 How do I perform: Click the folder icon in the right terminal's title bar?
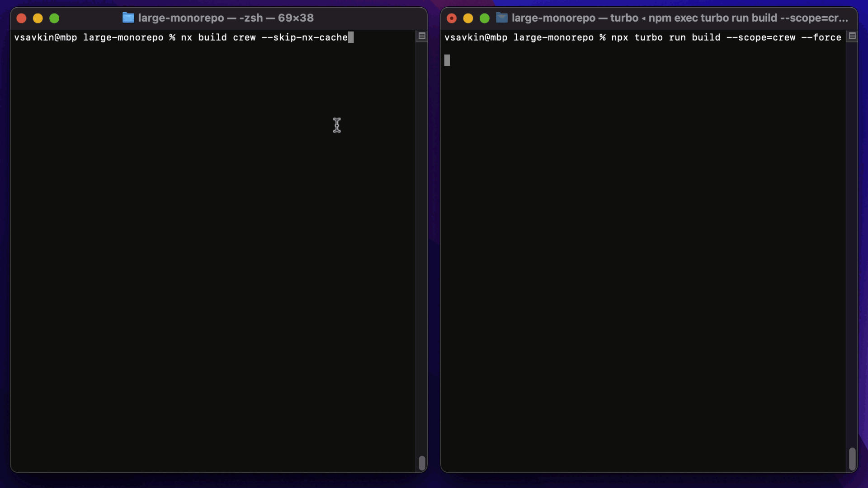(502, 18)
